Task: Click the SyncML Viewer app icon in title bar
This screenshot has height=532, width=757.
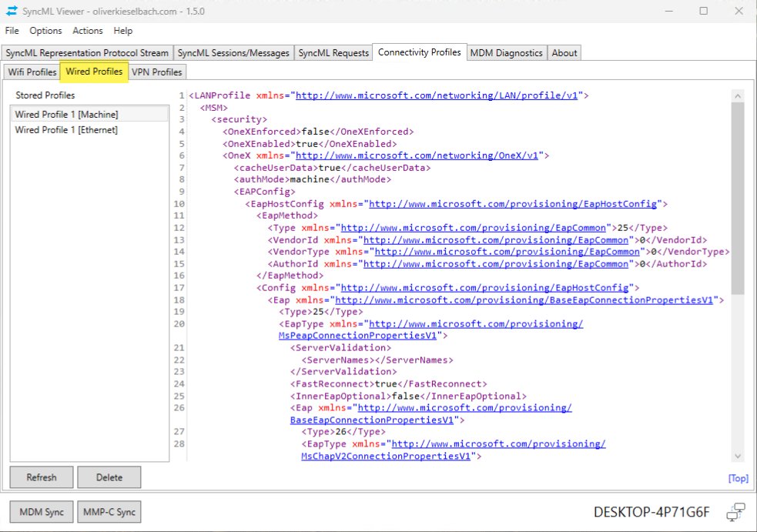Action: pos(12,11)
